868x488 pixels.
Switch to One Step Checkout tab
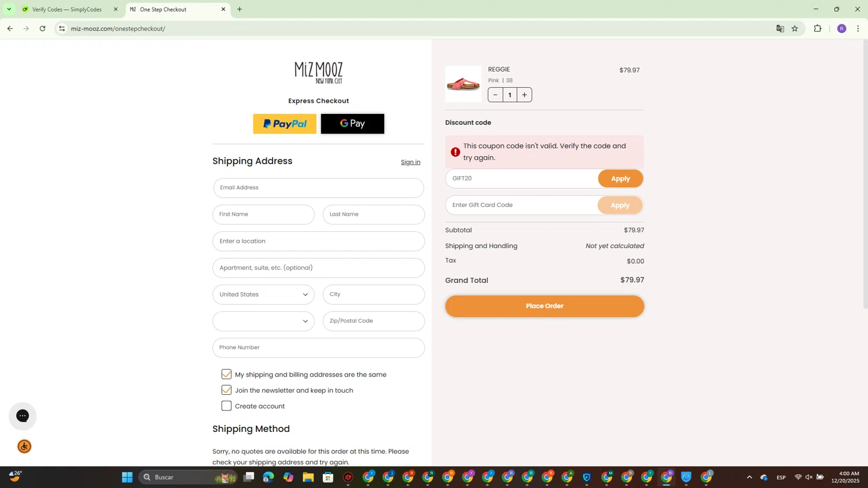174,9
